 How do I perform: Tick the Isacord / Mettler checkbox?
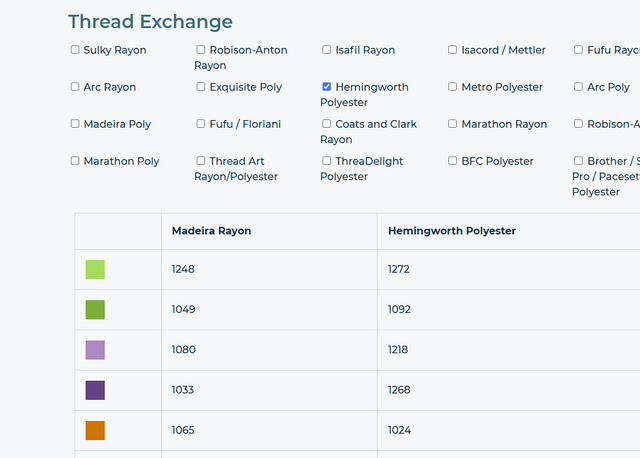point(453,50)
